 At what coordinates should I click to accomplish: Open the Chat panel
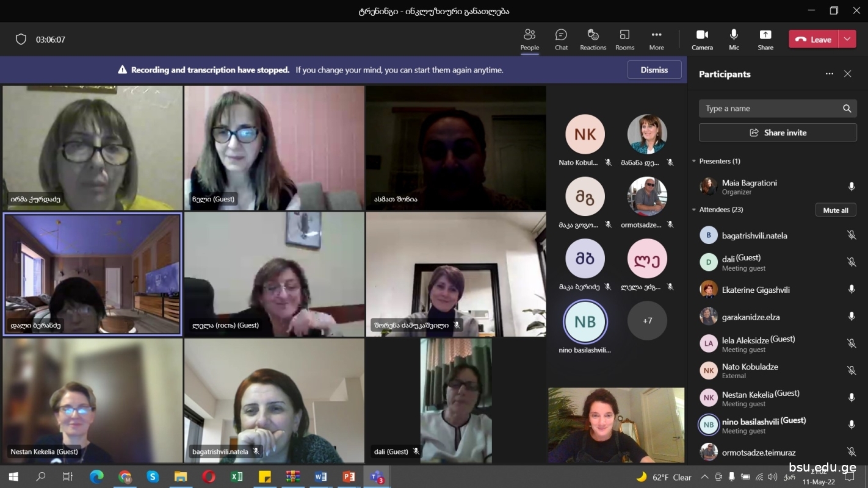[x=561, y=40]
